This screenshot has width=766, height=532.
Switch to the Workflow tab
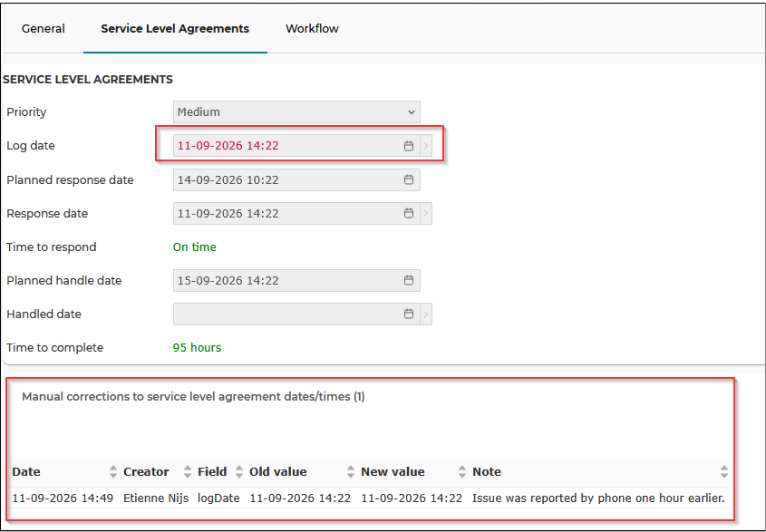tap(312, 29)
